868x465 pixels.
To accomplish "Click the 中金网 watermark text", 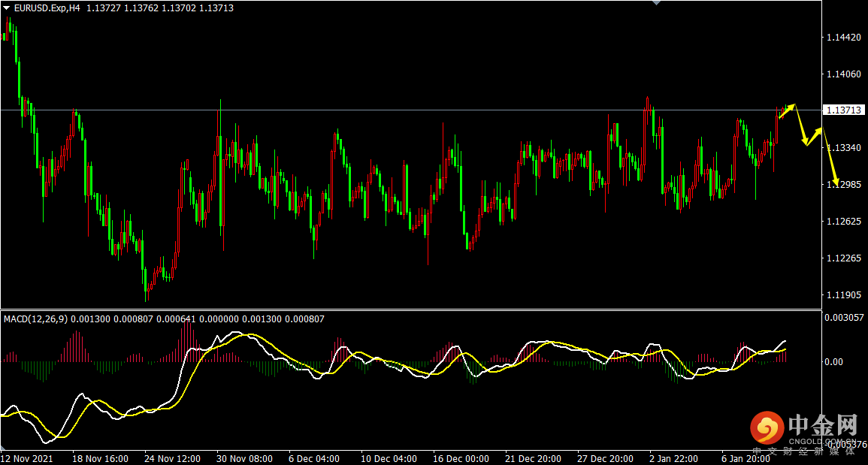I will 821,426.
